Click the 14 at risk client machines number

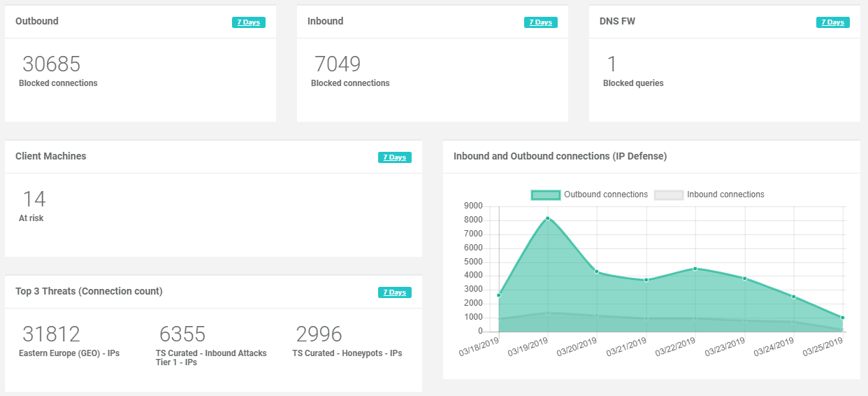(34, 199)
